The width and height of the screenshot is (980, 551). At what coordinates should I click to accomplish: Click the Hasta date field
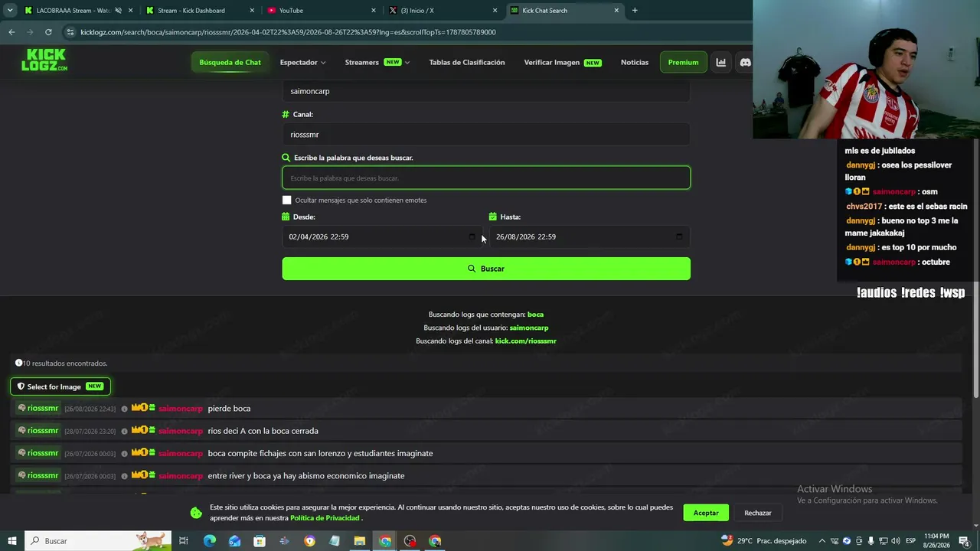[x=590, y=237]
